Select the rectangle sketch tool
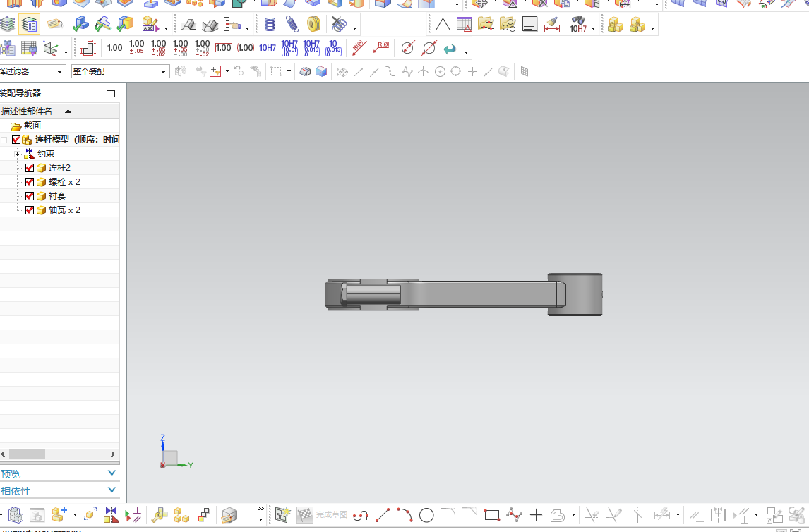Viewport: 809px width, 532px height. point(492,515)
